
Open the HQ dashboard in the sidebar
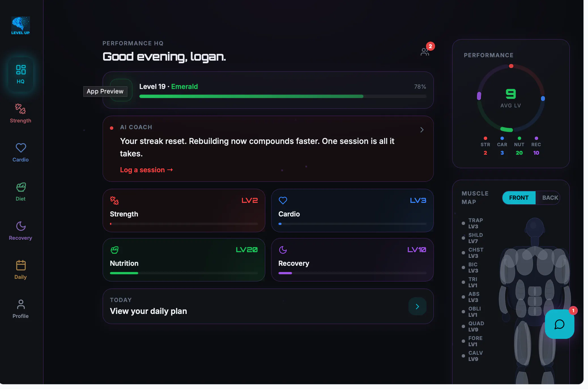[20, 75]
